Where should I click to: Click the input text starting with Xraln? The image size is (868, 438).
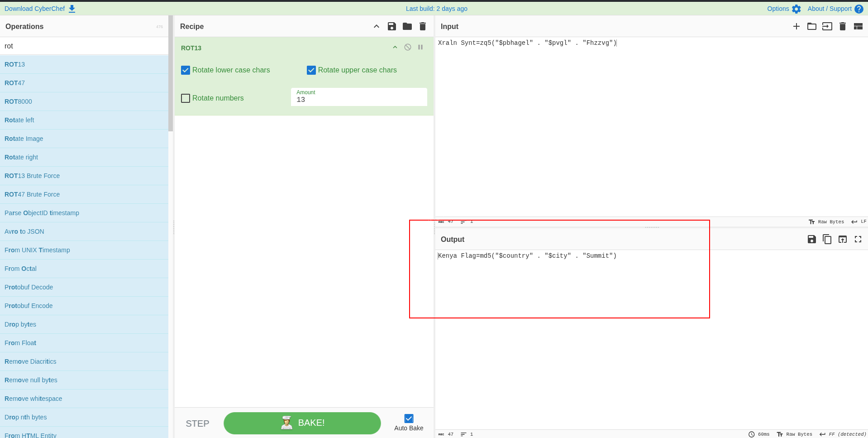[x=527, y=43]
